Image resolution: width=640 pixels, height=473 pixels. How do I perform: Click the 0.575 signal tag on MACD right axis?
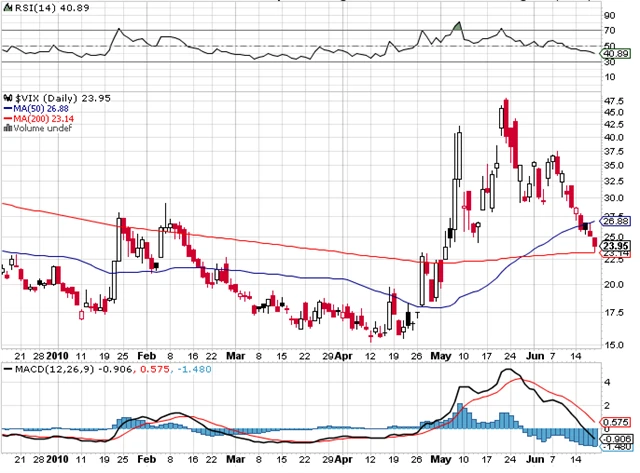(x=615, y=422)
